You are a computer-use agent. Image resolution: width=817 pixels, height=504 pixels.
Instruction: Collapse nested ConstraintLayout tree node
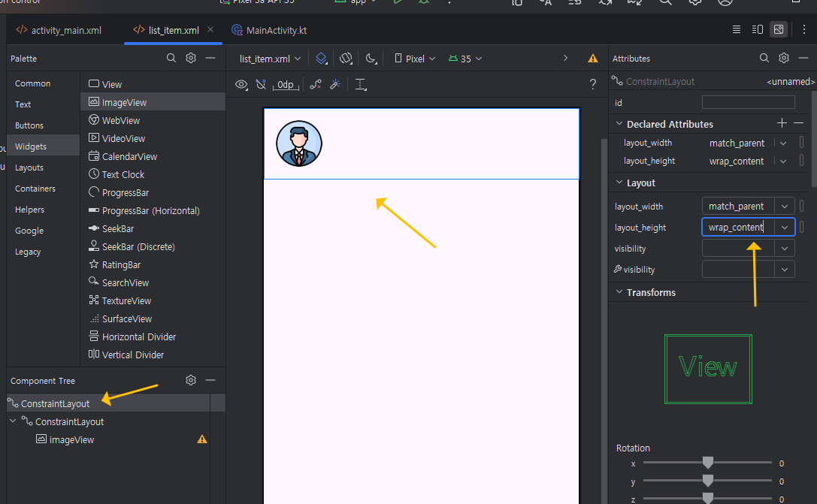[13, 421]
